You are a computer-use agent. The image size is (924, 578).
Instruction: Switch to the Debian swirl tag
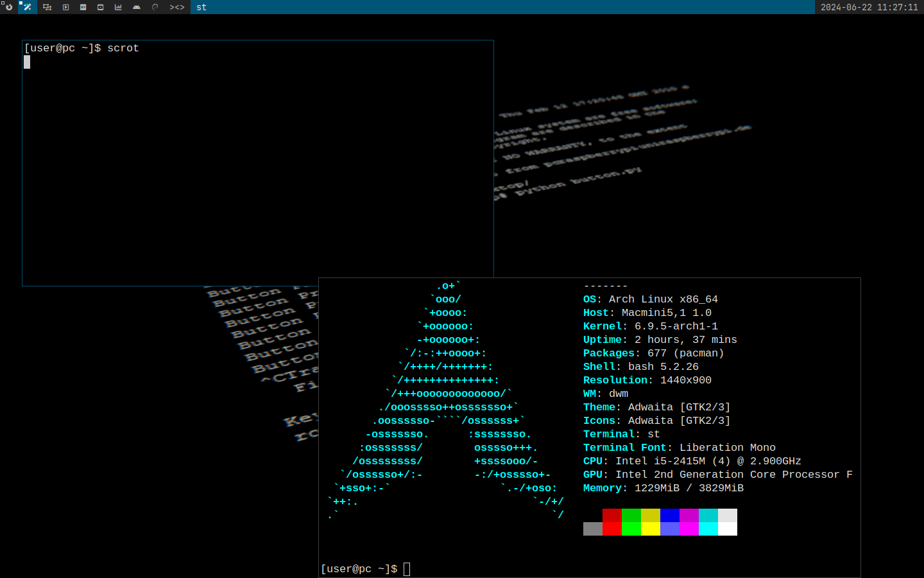coord(155,7)
